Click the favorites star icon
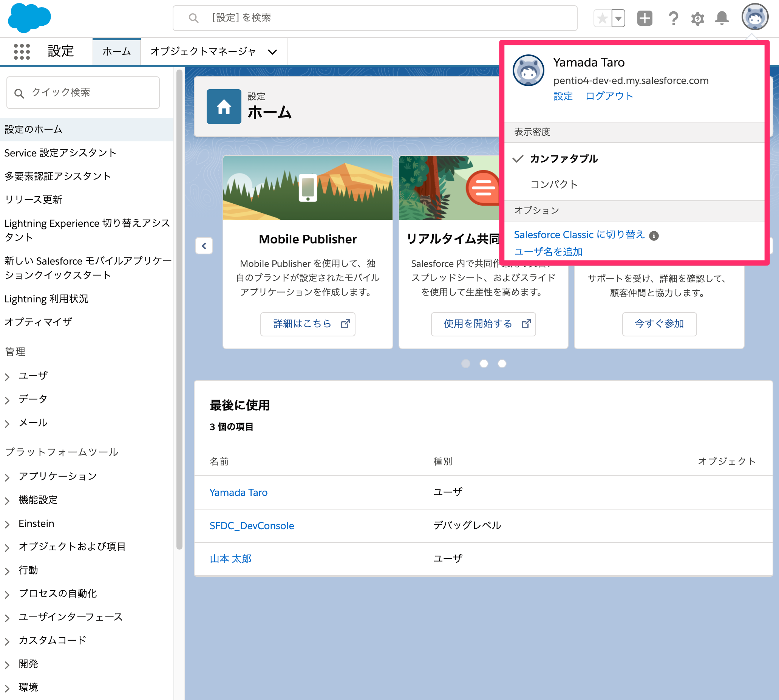779x700 pixels. (603, 18)
